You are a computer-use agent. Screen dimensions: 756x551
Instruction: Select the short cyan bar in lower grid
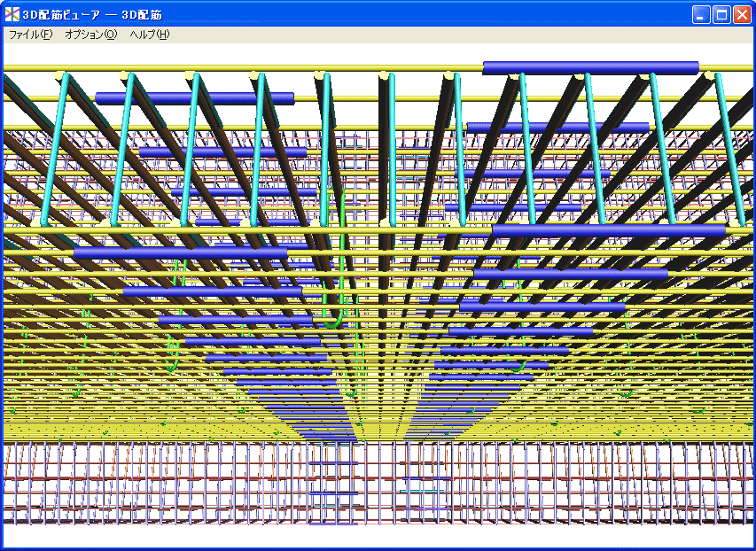[423, 490]
